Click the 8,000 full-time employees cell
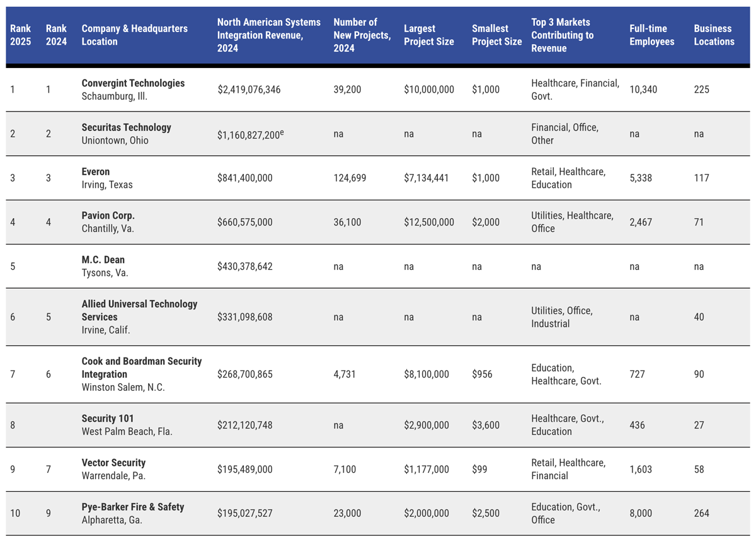756x544 pixels. [x=641, y=514]
